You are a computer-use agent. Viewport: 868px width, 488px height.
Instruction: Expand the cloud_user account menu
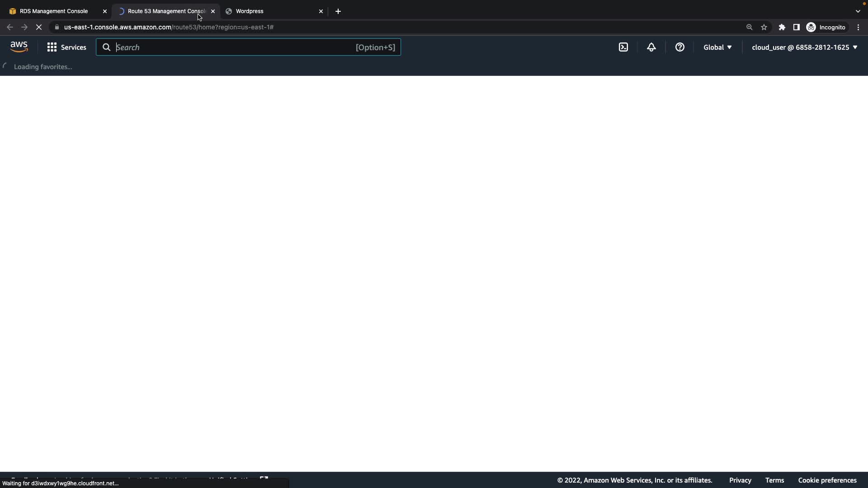coord(804,47)
